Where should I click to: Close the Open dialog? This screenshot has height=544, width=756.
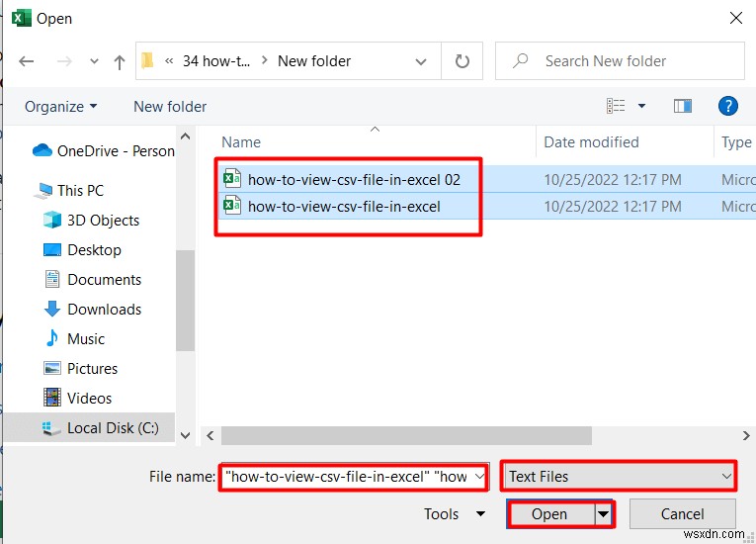pyautogui.click(x=736, y=19)
